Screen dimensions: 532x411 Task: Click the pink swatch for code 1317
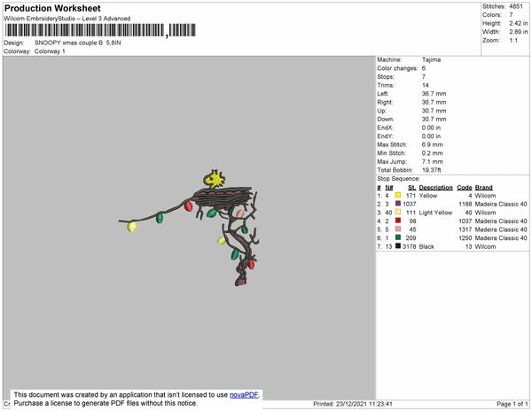click(398, 229)
